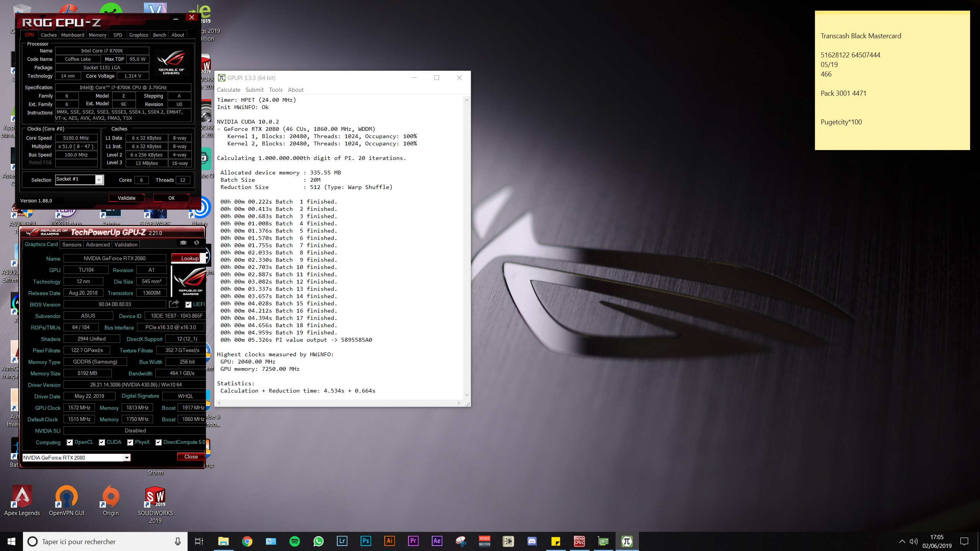The image size is (980, 551).
Task: Switch to the Sensors tab in GPU-Z
Action: click(72, 245)
